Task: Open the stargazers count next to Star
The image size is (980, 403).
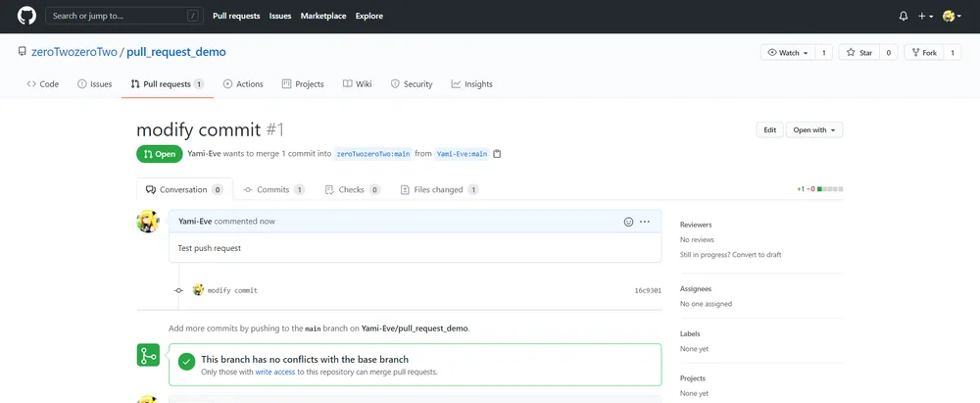Action: pos(888,53)
